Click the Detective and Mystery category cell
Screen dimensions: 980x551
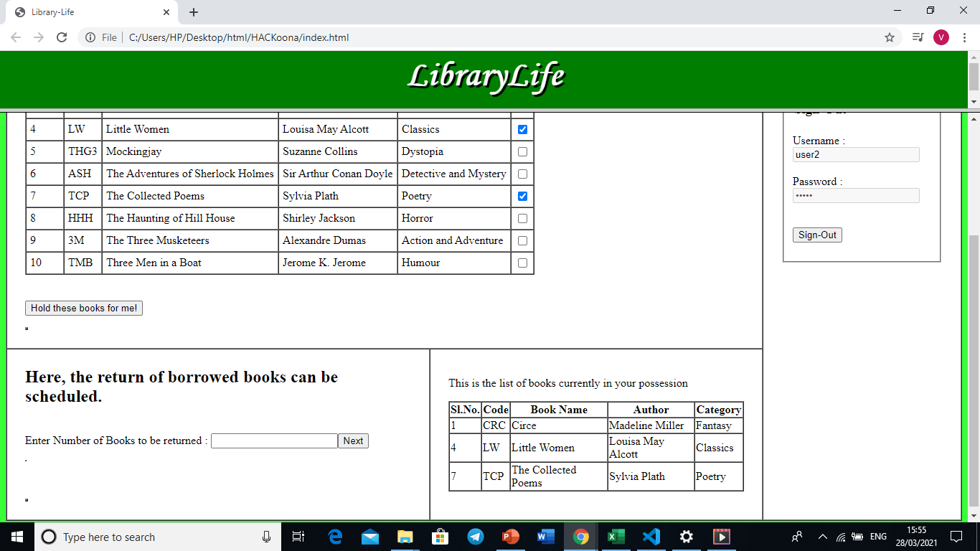tap(454, 174)
